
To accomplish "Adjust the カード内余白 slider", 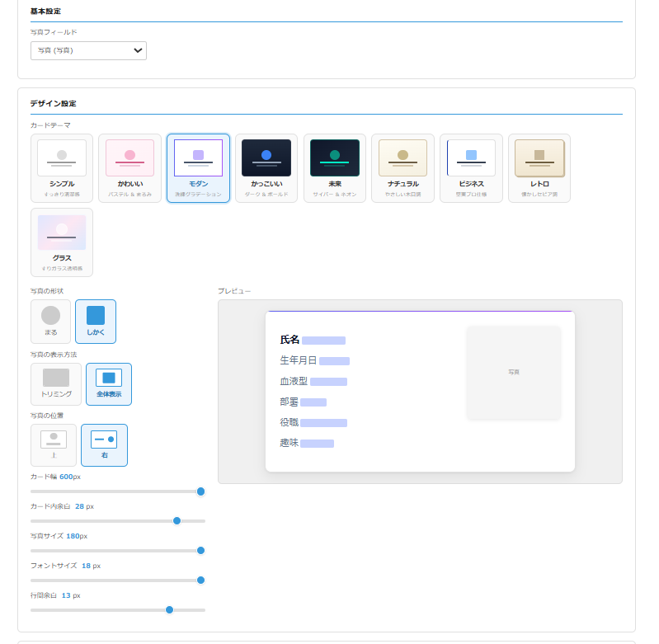I will click(x=118, y=521).
